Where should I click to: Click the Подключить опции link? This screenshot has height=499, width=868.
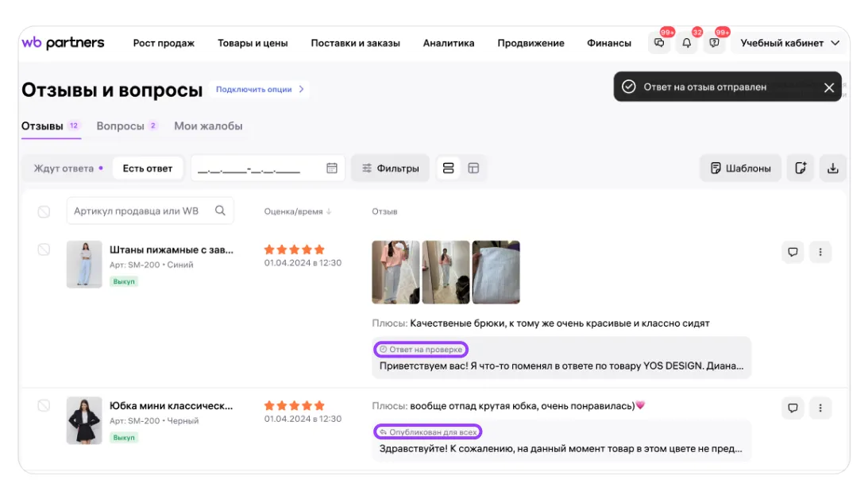(260, 90)
